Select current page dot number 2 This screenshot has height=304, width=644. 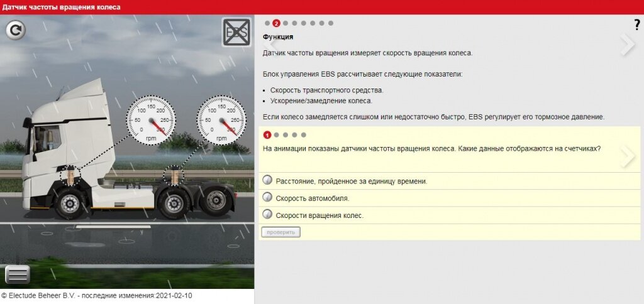[x=276, y=23]
